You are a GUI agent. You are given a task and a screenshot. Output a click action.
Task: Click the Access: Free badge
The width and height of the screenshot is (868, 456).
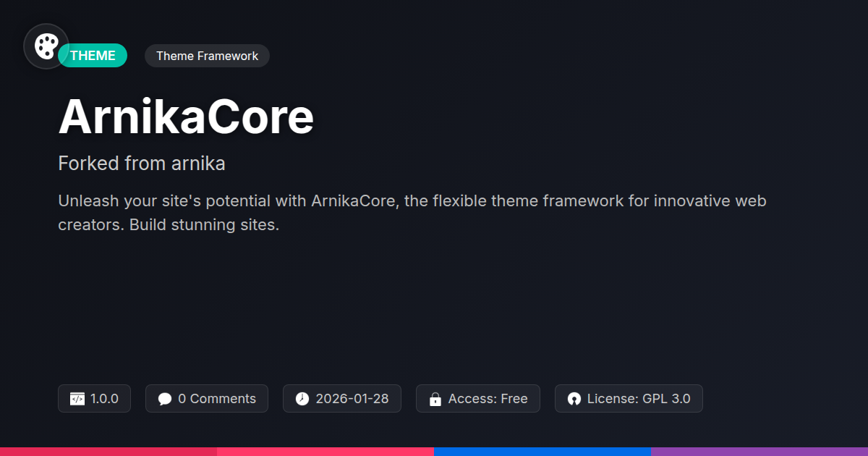(478, 399)
